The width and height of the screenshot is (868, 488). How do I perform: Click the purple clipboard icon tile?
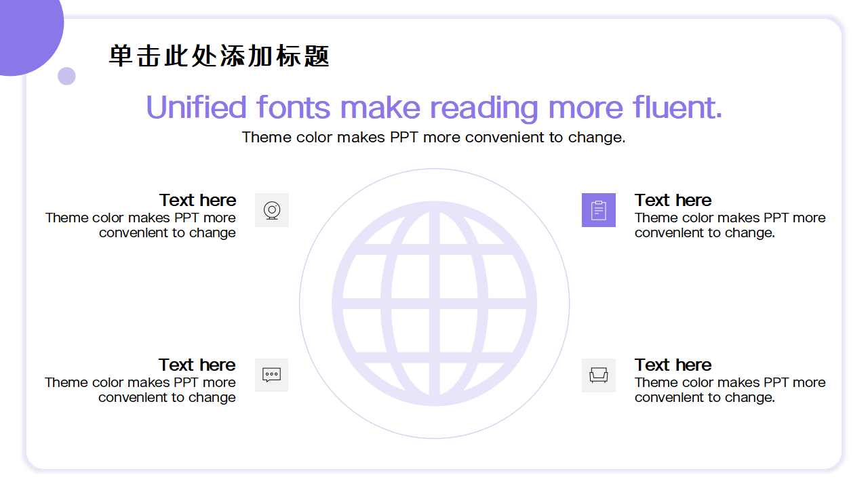coord(599,210)
